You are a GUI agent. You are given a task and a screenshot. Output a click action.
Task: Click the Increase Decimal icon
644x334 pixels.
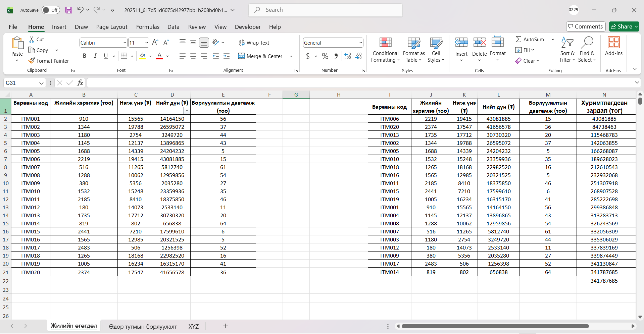pos(348,56)
